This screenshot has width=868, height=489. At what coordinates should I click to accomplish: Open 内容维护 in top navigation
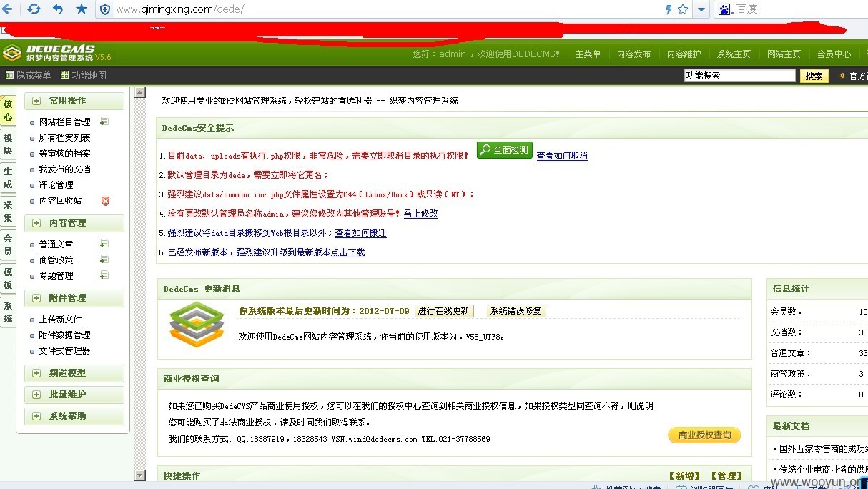tap(684, 54)
